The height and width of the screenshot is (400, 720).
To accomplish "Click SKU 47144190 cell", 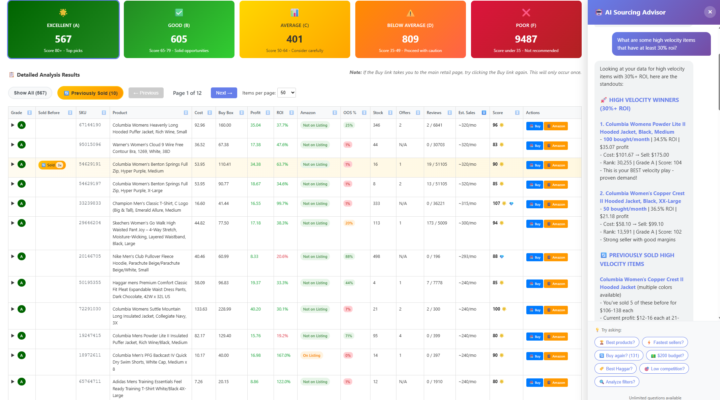I will coord(90,125).
